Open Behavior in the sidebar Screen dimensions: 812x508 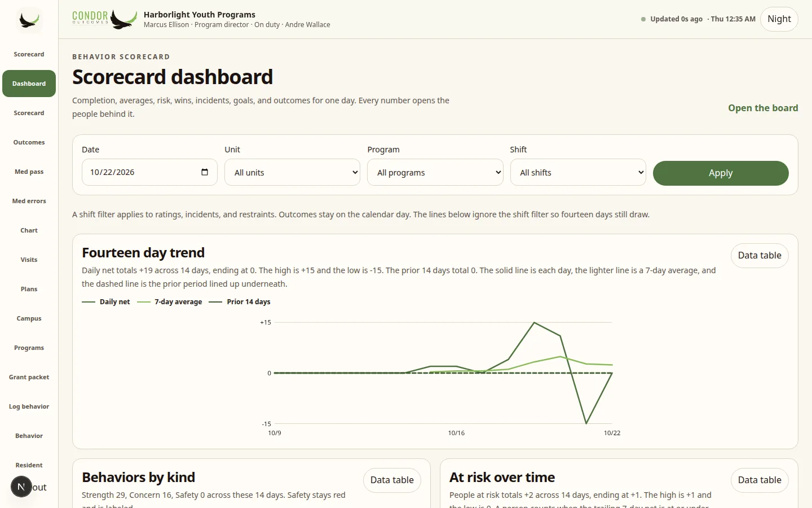point(29,436)
